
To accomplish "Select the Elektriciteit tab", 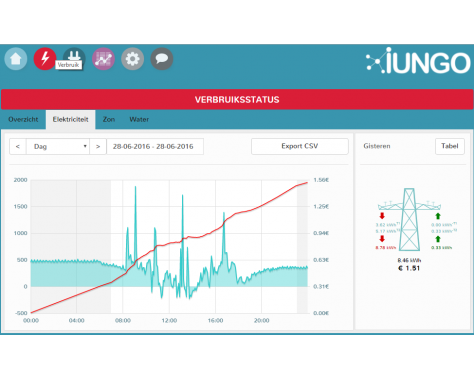I will (70, 119).
